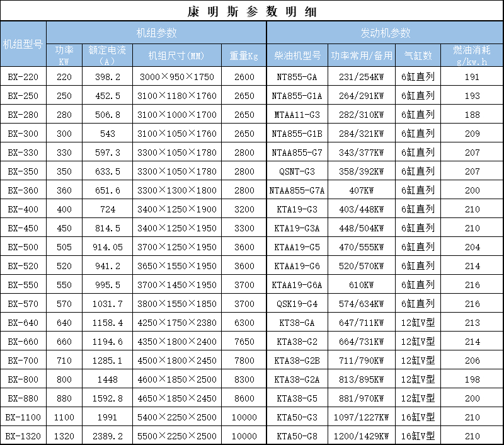
Task: Click the NTAA855-G7 engine model cell
Action: pos(297,153)
